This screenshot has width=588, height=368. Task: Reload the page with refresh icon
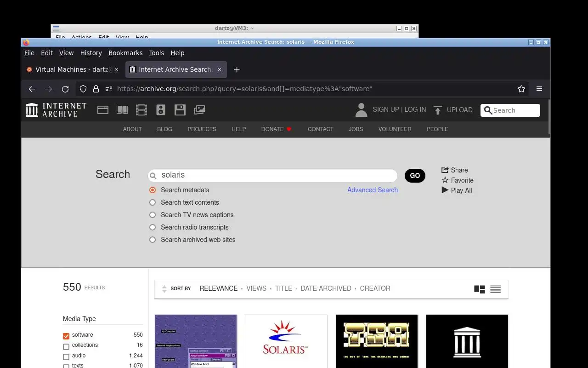tap(65, 89)
